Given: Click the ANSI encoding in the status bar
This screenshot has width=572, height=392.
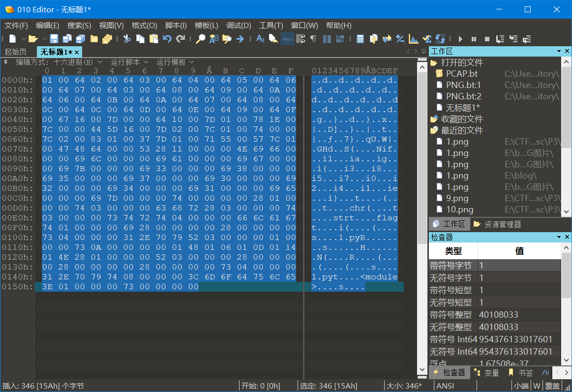Looking at the screenshot, I should click(445, 386).
